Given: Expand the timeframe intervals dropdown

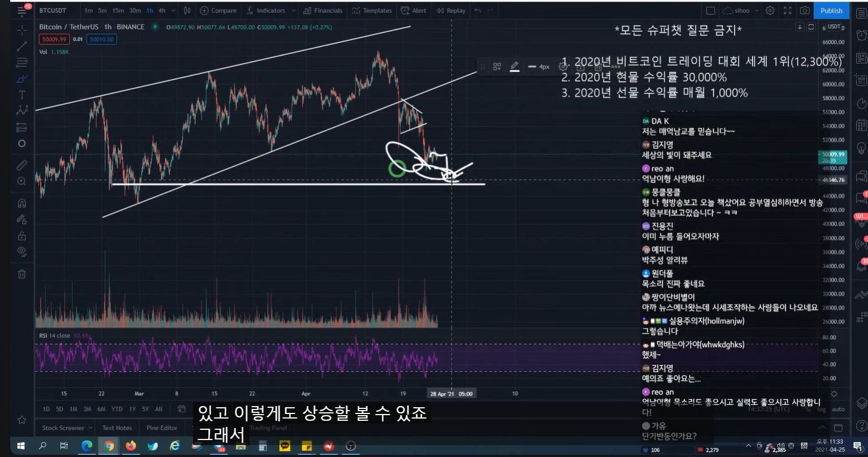Looking at the screenshot, I should click(173, 10).
